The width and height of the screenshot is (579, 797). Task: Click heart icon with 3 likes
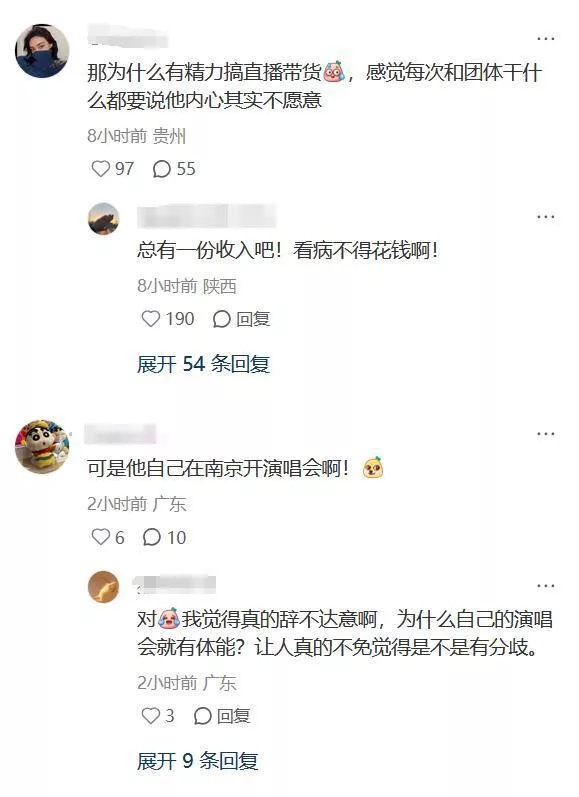pos(150,716)
